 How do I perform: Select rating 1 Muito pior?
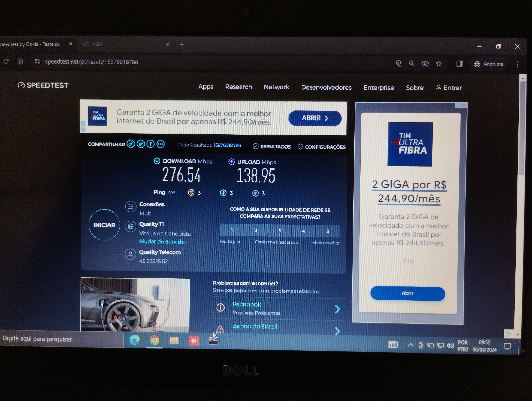[232, 230]
